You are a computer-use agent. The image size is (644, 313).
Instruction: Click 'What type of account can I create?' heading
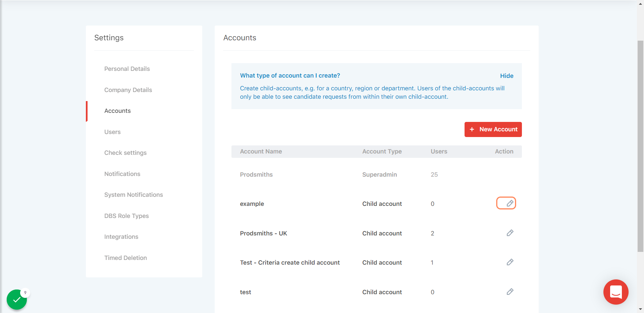coord(290,76)
